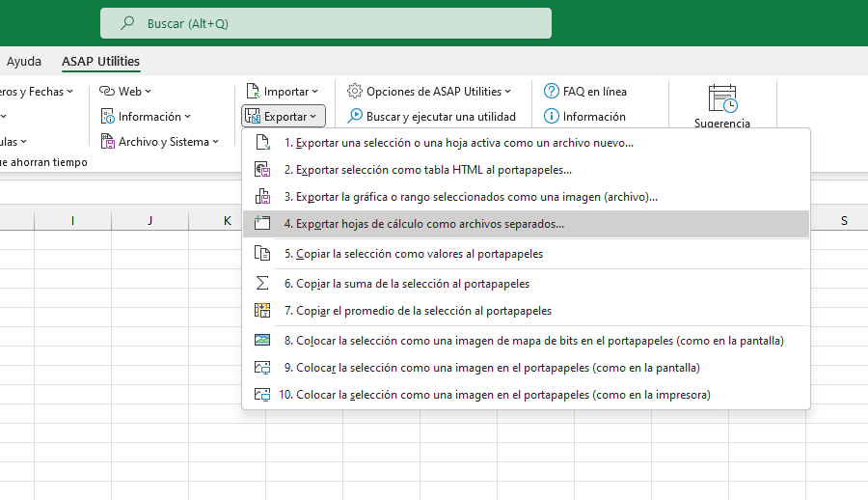Click the separate sheets icon of item 4
868x500 pixels.
point(262,223)
